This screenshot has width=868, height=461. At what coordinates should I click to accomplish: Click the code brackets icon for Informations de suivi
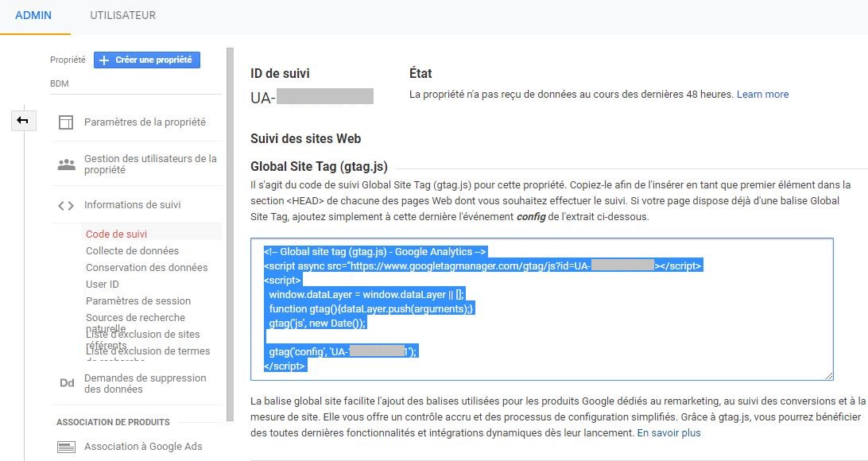[68, 204]
